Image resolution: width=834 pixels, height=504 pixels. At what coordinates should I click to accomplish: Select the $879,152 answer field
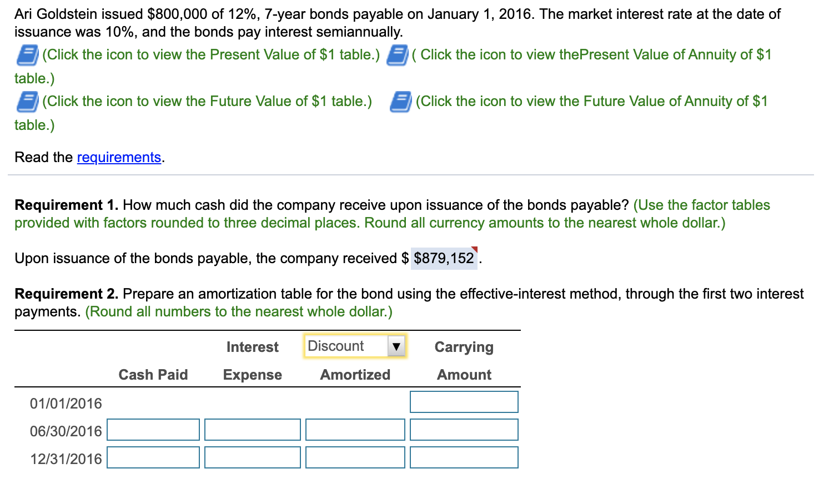[x=443, y=258]
